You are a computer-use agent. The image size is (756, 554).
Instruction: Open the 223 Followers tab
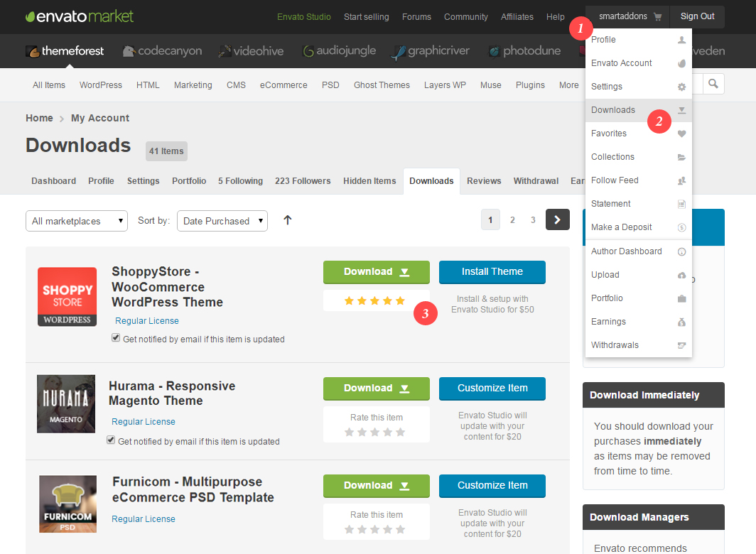click(x=303, y=181)
